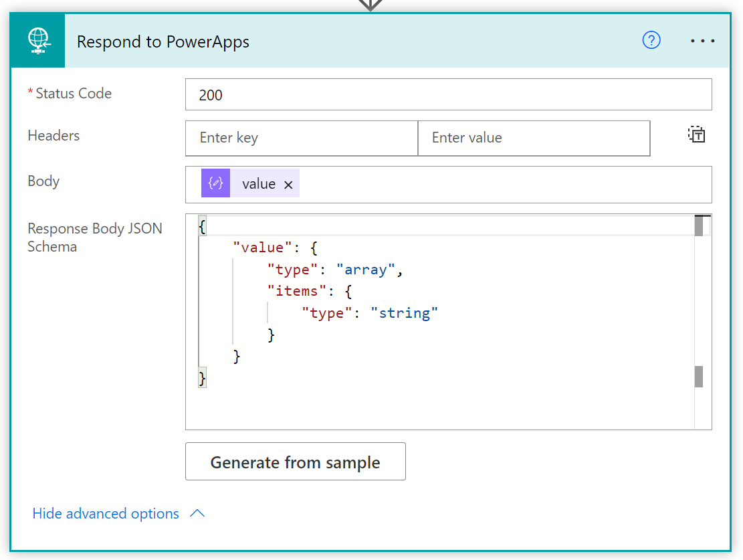Click the Status Code field
This screenshot has width=743, height=560.
[x=448, y=94]
